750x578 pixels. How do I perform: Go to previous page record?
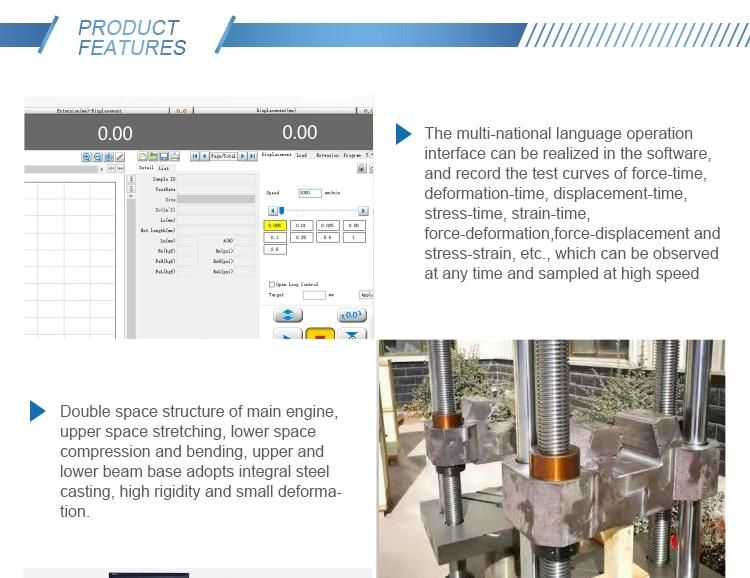click(205, 156)
